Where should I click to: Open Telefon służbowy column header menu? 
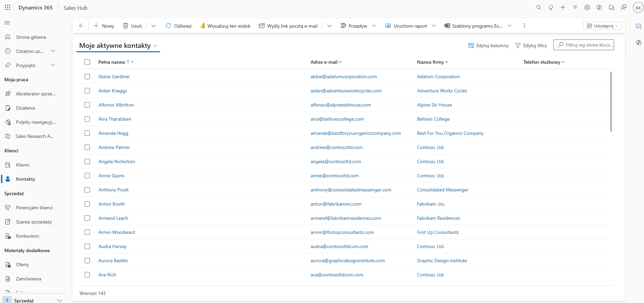click(x=544, y=62)
